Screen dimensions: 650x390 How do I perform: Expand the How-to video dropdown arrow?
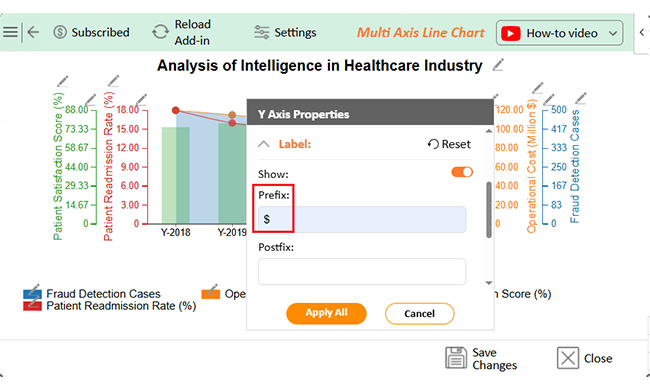click(x=613, y=33)
